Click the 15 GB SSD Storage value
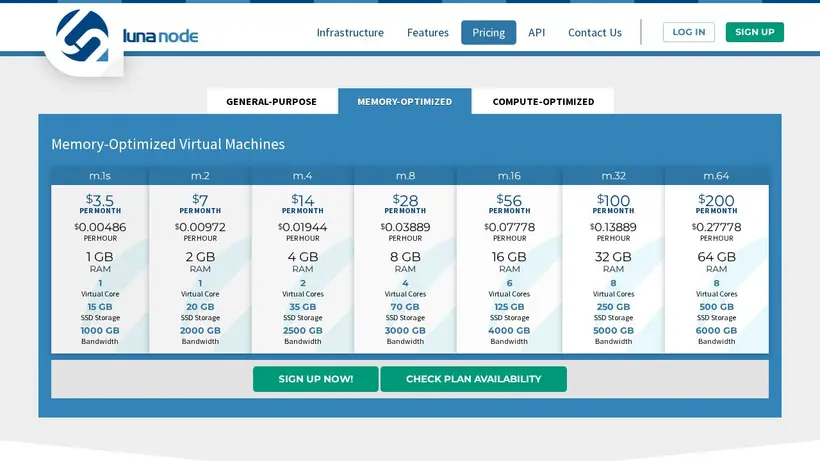 point(100,307)
